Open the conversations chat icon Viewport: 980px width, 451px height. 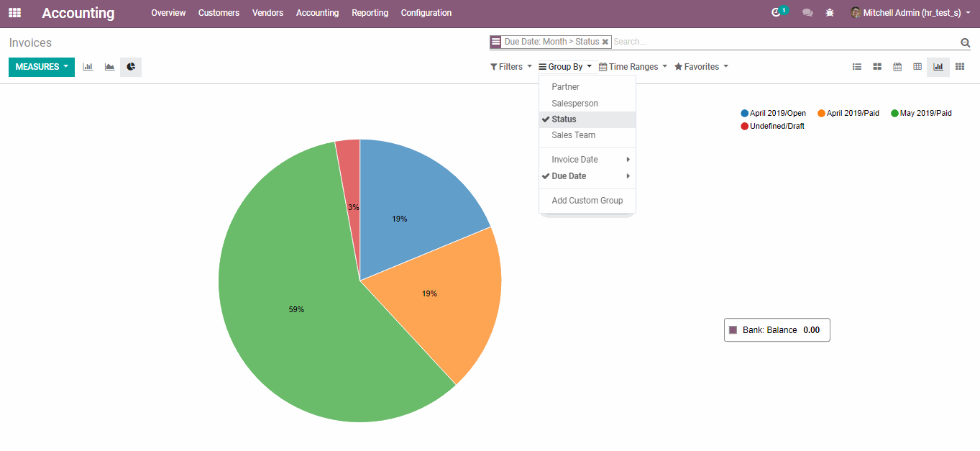coord(807,13)
